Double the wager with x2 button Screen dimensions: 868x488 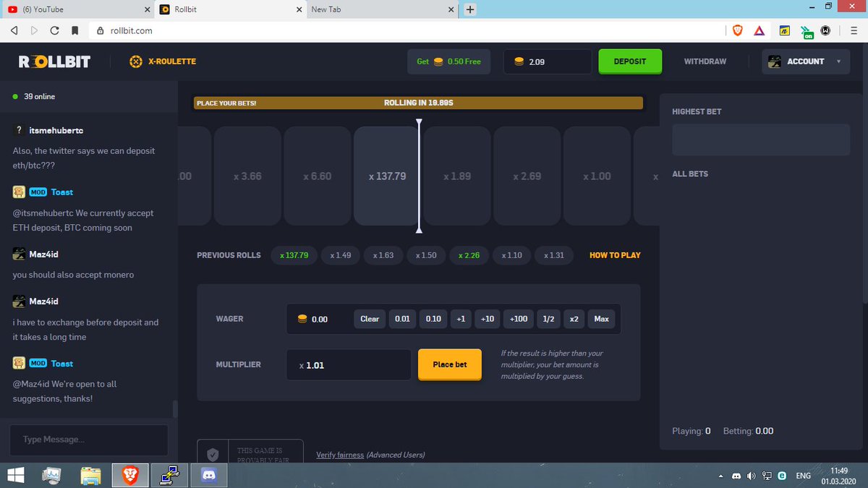click(574, 319)
